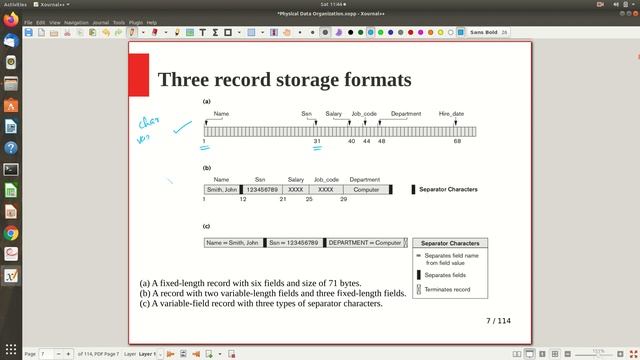Select the Insert Image tool

point(190,33)
